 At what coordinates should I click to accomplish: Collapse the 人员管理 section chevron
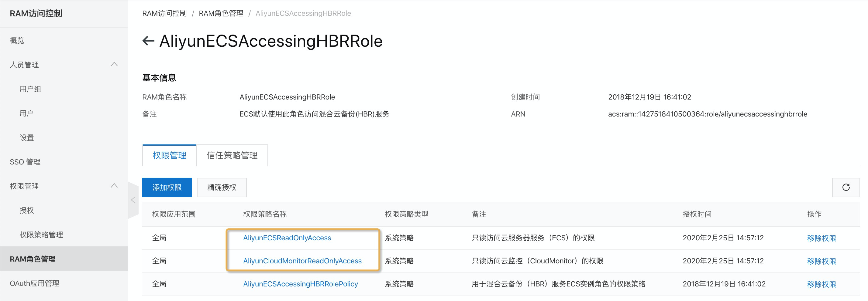tap(114, 64)
